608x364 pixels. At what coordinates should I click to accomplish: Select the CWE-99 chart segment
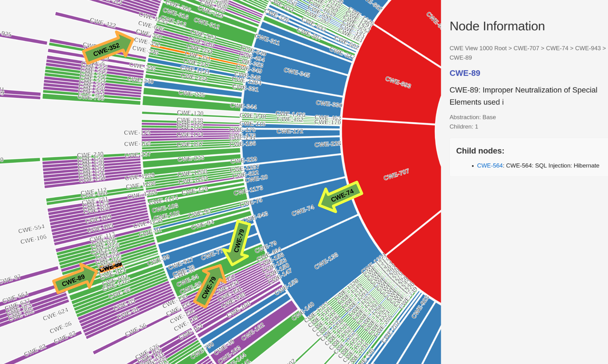[158, 260]
